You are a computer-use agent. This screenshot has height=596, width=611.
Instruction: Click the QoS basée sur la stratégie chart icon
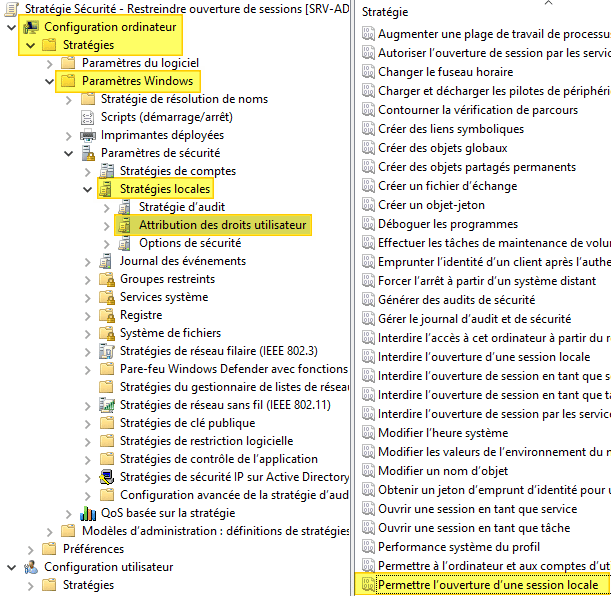click(x=88, y=513)
